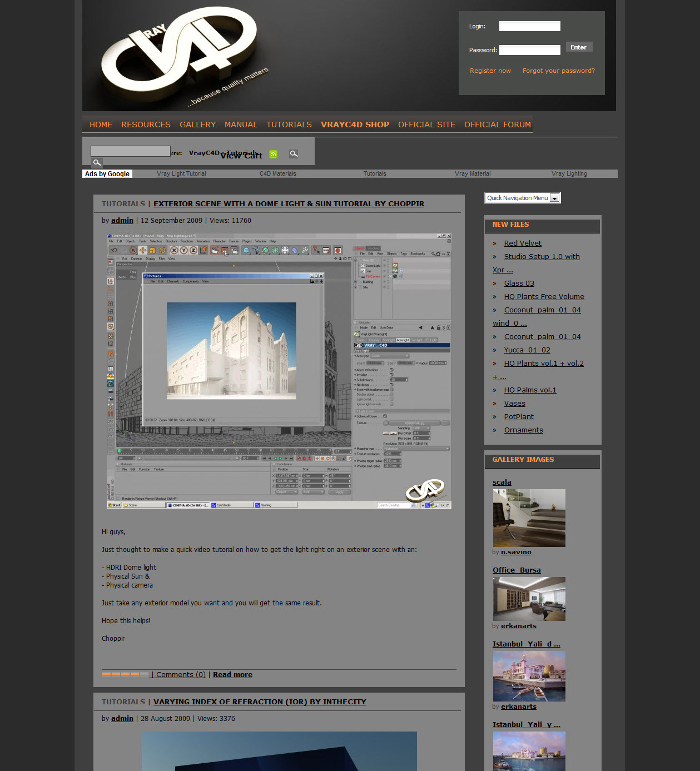Open OFFICIAL FORUM from the navigation bar
Image resolution: width=700 pixels, height=771 pixels.
pos(498,125)
